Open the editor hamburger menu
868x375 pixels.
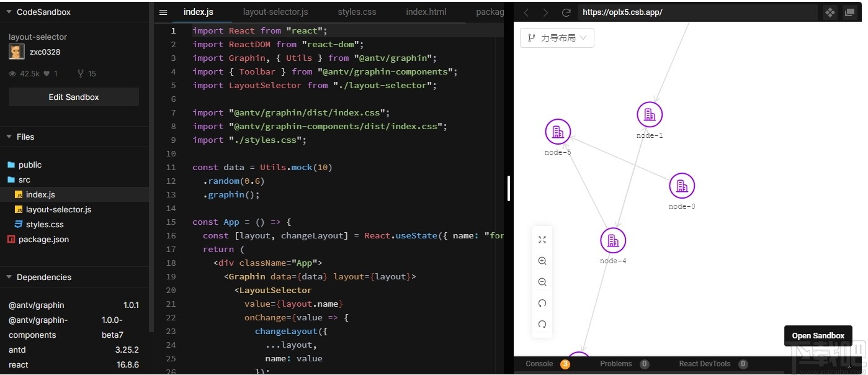(x=163, y=11)
